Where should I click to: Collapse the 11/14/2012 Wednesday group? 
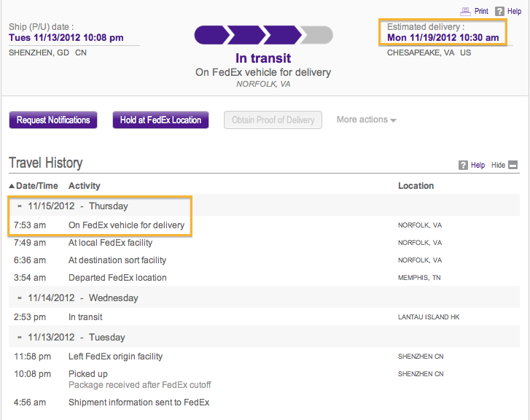tap(20, 298)
